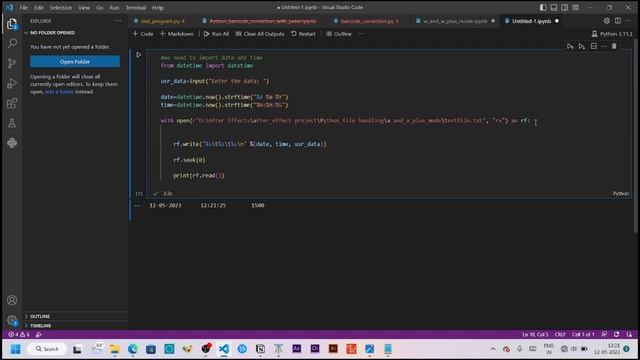The height and width of the screenshot is (360, 640).
Task: Open notebook toolbar overflow ellipsis
Action: tap(361, 34)
